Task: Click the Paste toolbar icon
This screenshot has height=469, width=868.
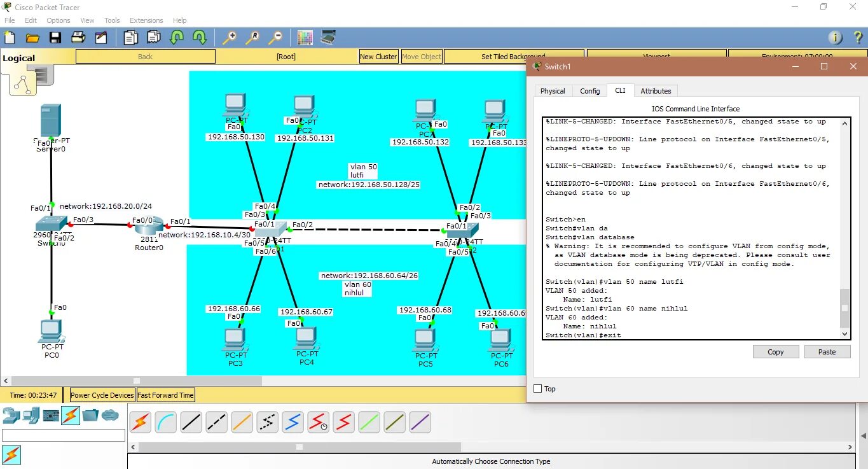Action: pyautogui.click(x=154, y=38)
